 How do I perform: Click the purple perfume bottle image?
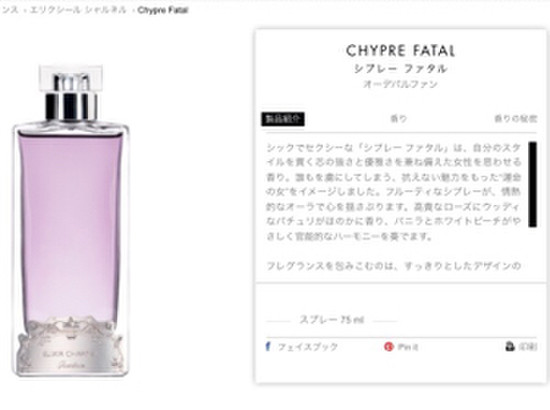point(71,221)
